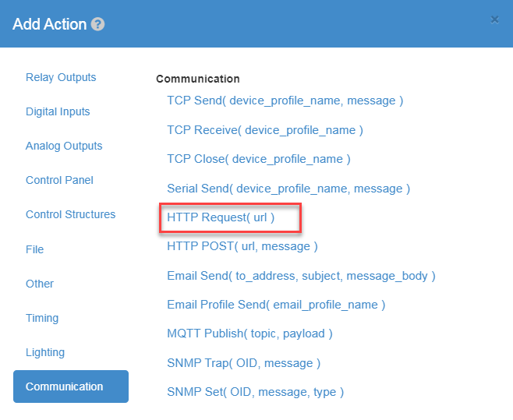Click the help question mark icon

click(97, 24)
